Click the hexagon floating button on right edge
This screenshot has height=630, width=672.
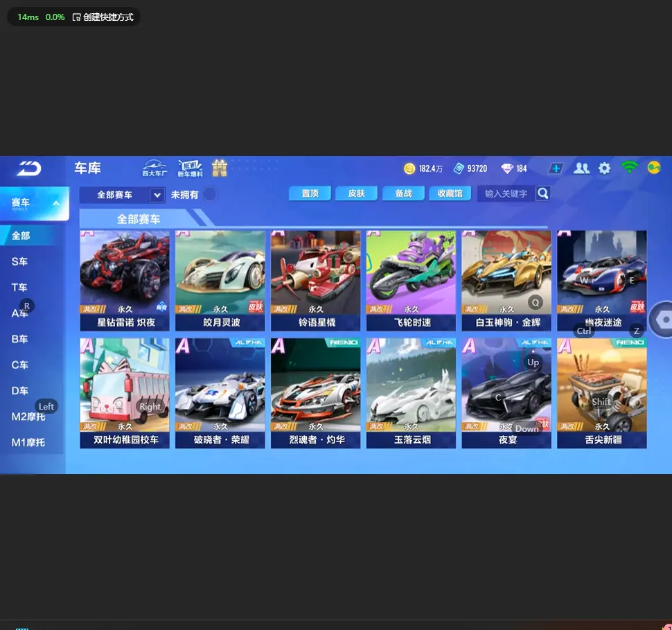click(x=664, y=320)
